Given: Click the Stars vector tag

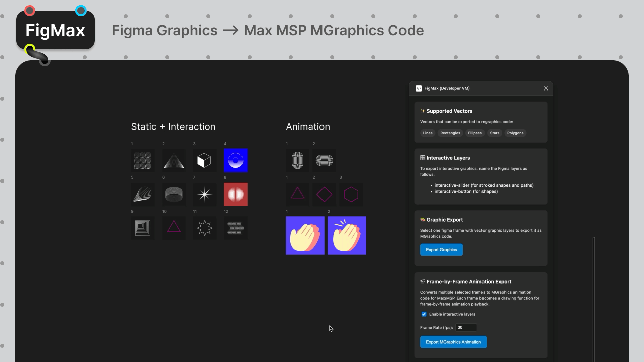Looking at the screenshot, I should coord(495,133).
